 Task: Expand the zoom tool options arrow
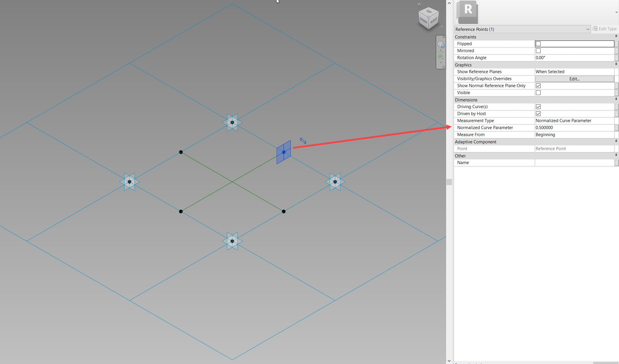point(441,62)
